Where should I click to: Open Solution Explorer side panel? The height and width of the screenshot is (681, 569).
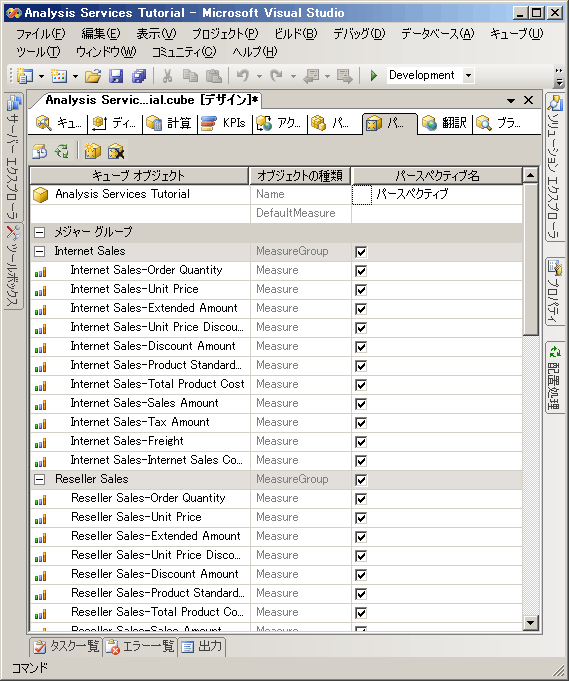click(555, 167)
